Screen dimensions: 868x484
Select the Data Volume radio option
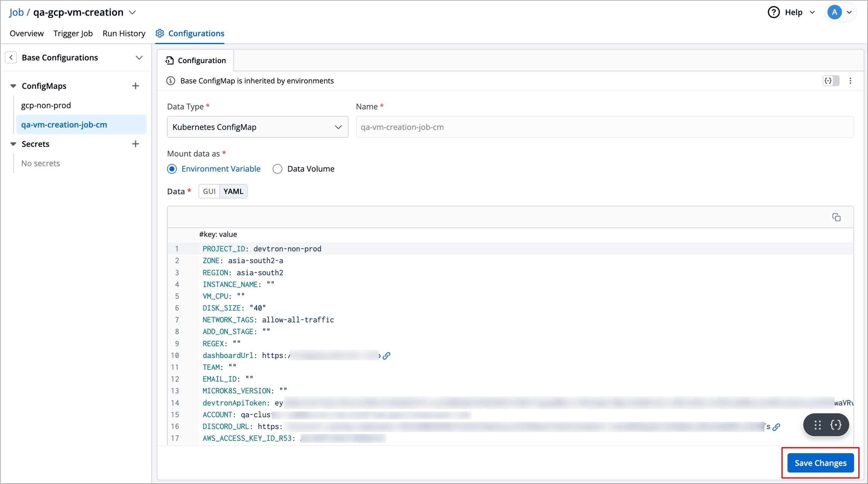(278, 169)
